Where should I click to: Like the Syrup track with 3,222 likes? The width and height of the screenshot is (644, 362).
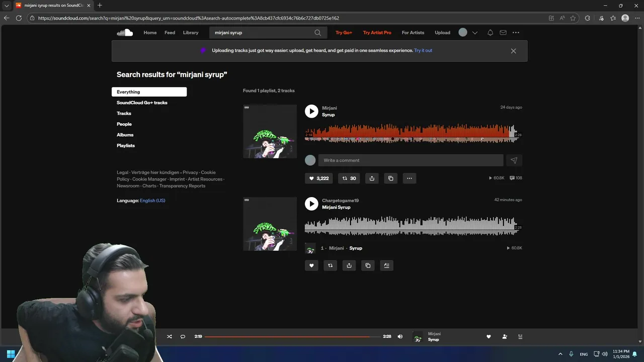pyautogui.click(x=319, y=178)
